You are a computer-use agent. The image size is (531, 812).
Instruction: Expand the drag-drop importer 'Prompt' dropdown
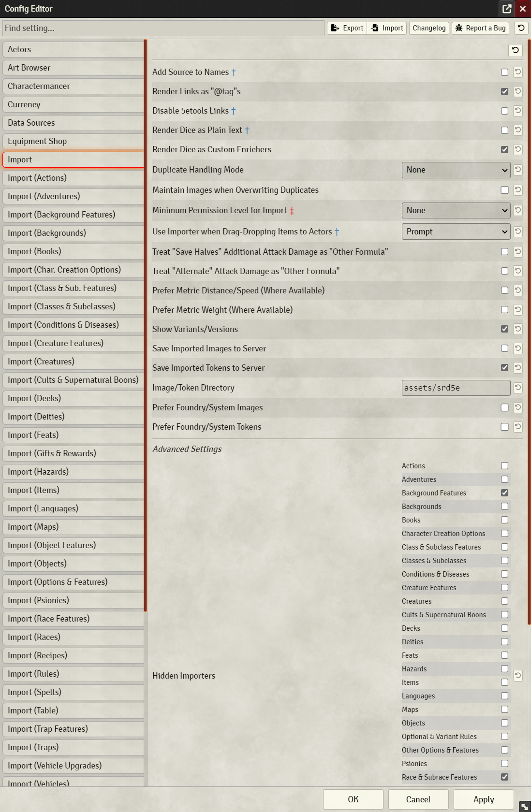(x=456, y=232)
